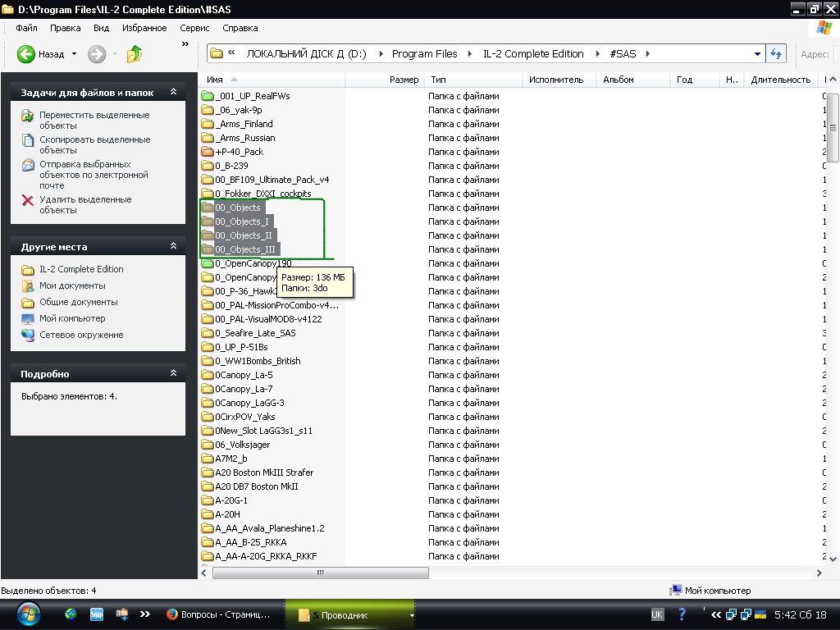The image size is (840, 630).
Task: Open the Файл menu
Action: point(26,28)
